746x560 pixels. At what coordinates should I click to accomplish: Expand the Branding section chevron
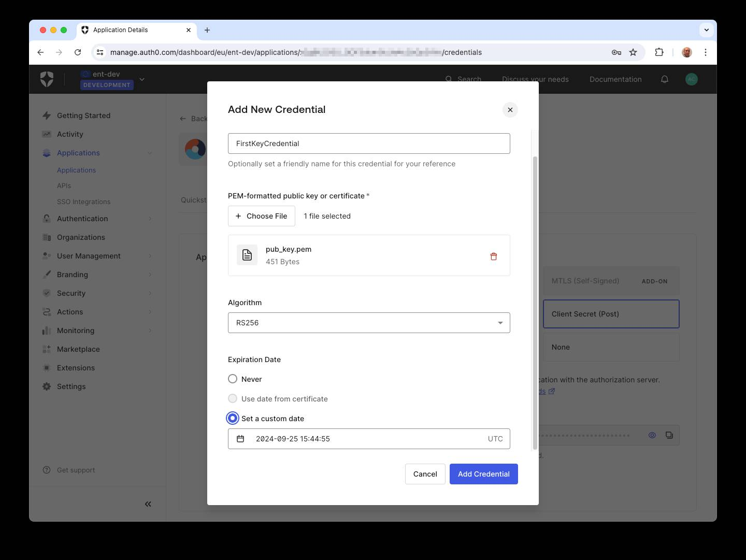150,275
